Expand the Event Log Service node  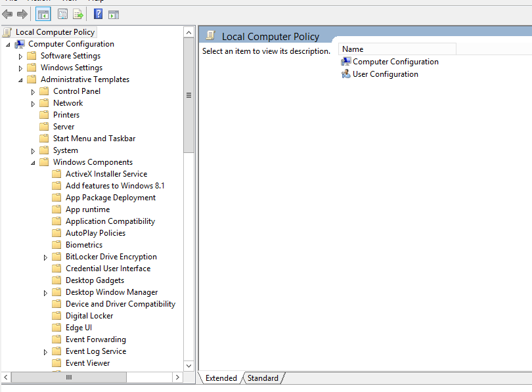[45, 352]
